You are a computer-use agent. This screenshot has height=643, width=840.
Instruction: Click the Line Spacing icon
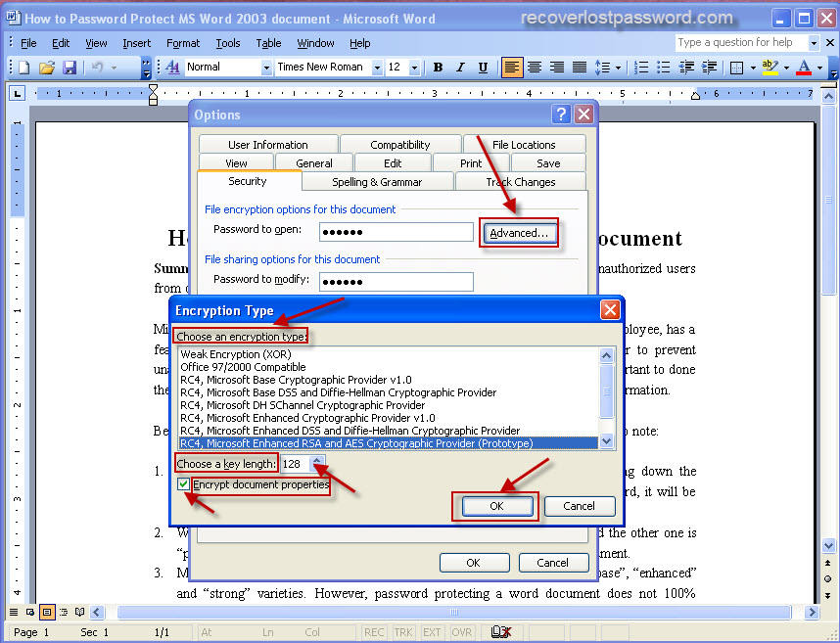(x=602, y=68)
